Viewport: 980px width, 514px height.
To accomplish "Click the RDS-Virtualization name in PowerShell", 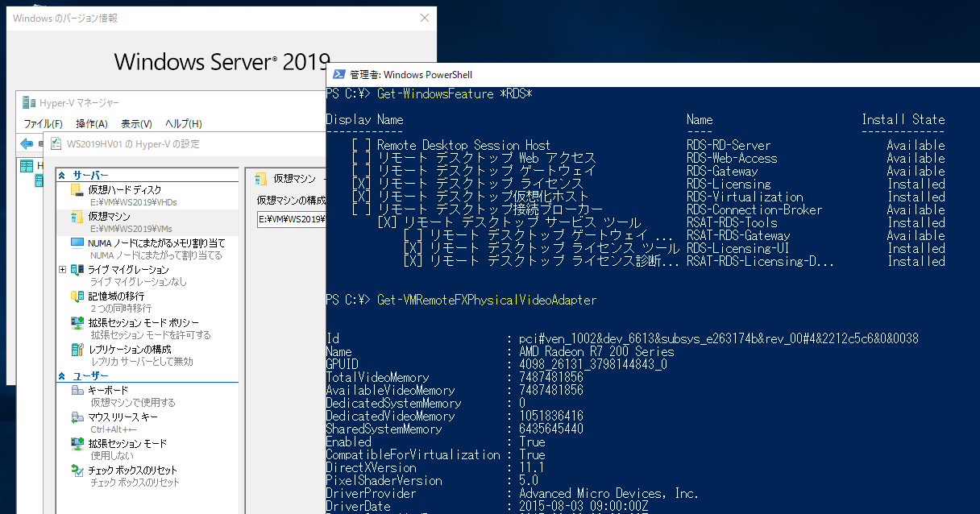I will click(x=745, y=197).
